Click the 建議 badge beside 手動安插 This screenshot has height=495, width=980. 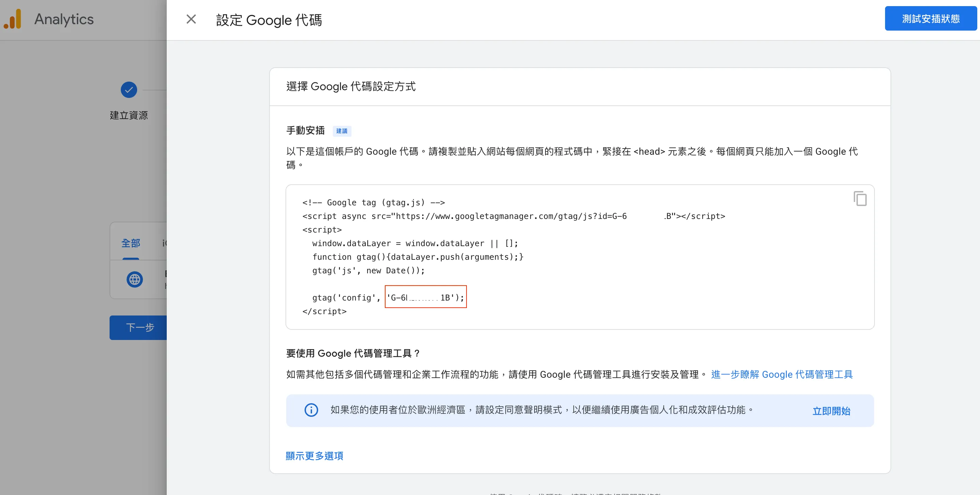tap(342, 131)
